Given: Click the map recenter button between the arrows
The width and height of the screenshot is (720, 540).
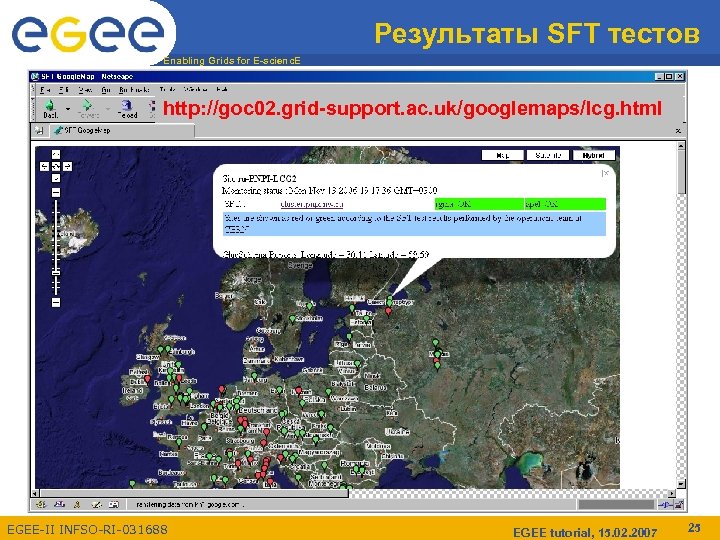Looking at the screenshot, I should [56, 166].
